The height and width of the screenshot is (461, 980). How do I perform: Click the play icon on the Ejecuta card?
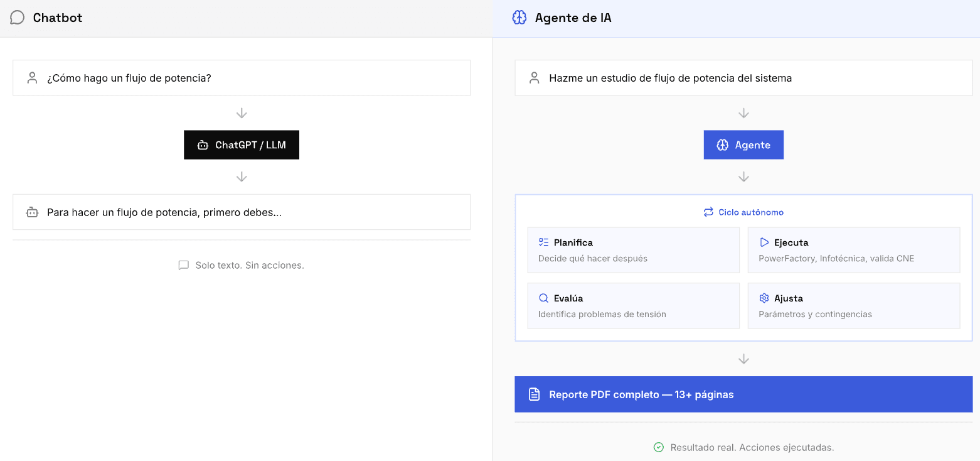tap(764, 241)
